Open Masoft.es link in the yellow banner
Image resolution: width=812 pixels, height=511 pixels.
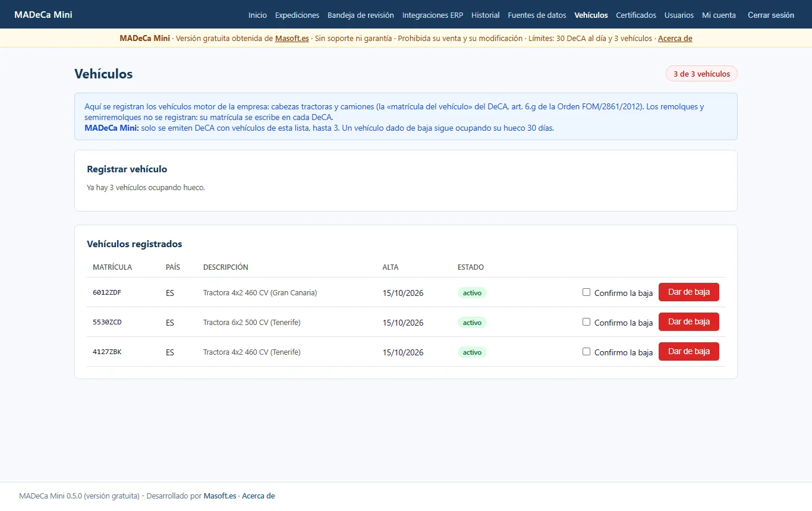pyautogui.click(x=292, y=38)
